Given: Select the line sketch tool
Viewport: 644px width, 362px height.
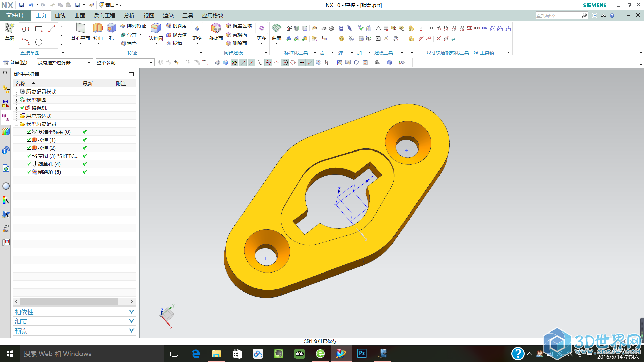Looking at the screenshot, I should tap(52, 29).
